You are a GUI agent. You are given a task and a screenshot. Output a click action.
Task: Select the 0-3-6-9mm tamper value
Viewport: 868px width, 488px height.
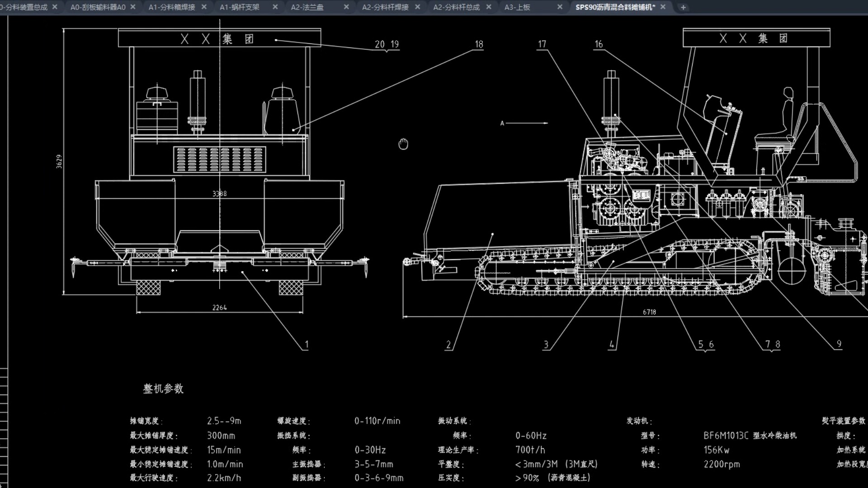coord(379,478)
